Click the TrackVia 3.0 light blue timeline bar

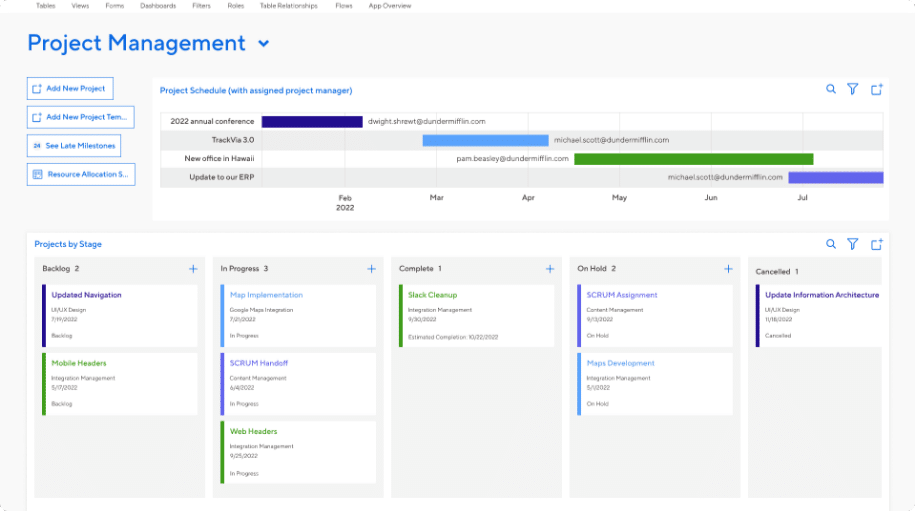pyautogui.click(x=485, y=140)
